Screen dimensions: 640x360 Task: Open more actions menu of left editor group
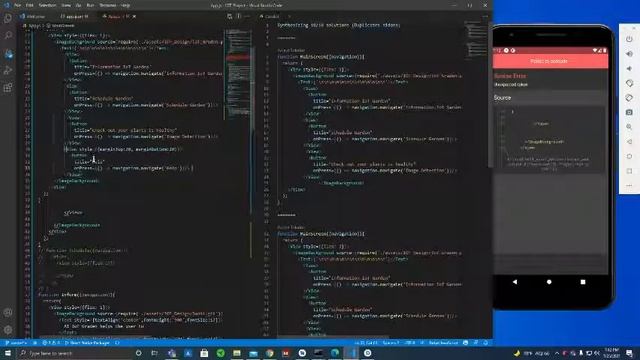(x=247, y=16)
